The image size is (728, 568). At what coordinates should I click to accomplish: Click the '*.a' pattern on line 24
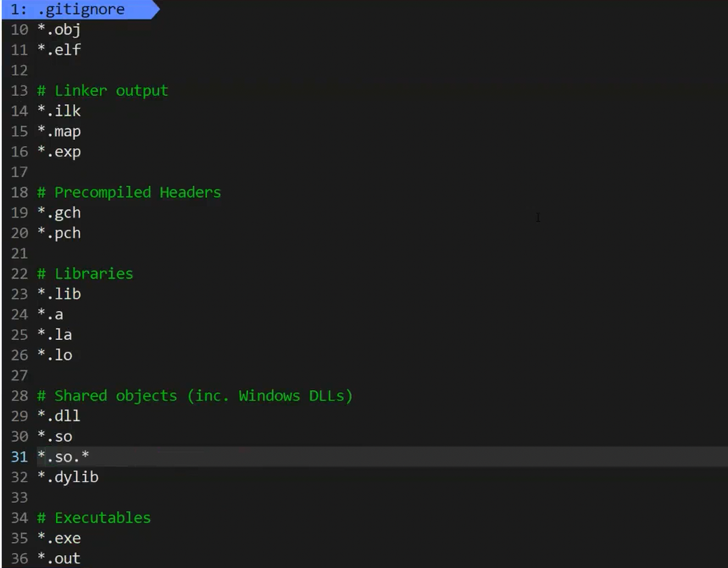point(50,315)
